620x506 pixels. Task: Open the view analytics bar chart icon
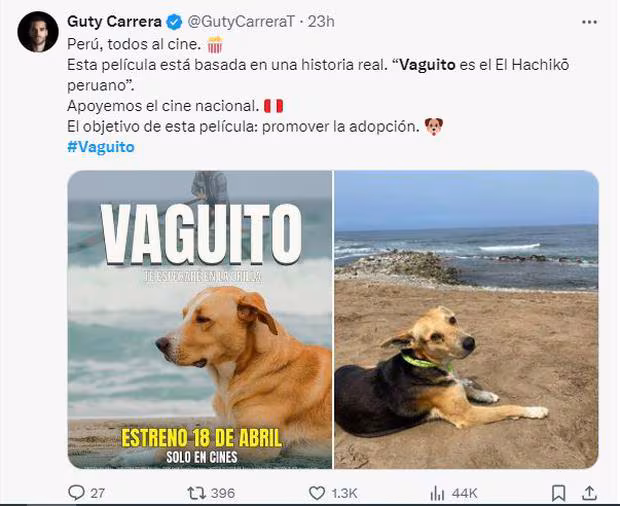437,493
